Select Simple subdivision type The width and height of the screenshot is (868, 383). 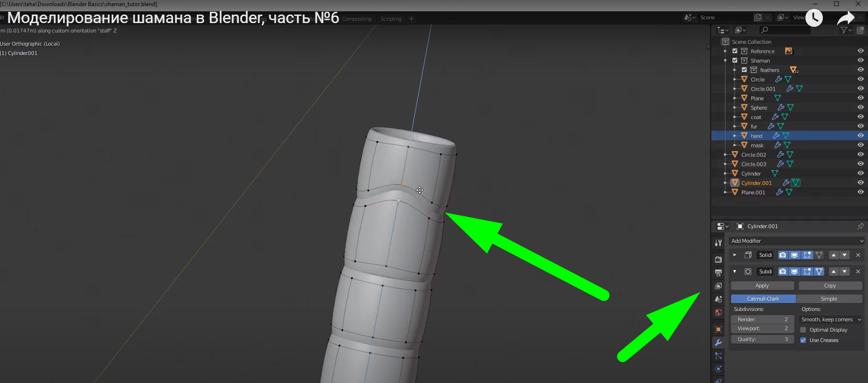tap(829, 299)
